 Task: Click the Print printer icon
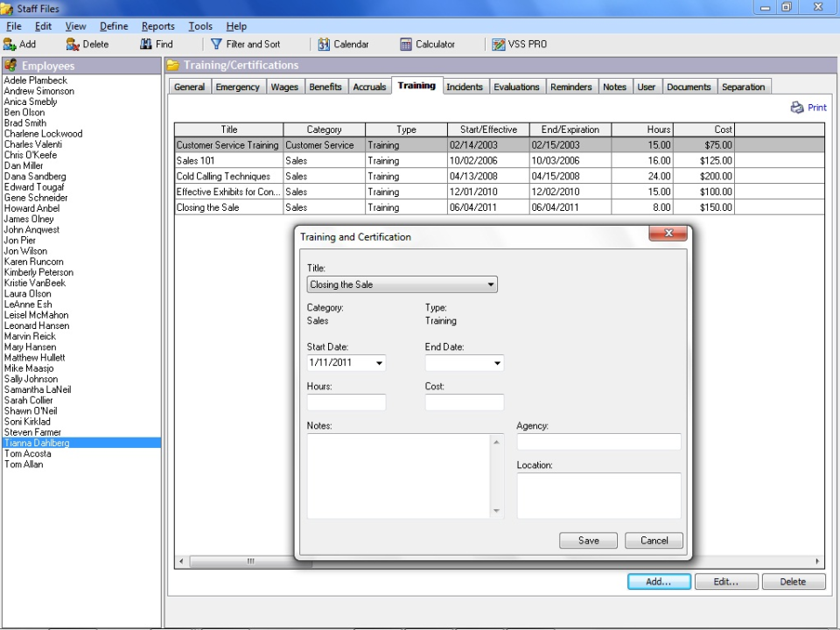click(x=797, y=107)
